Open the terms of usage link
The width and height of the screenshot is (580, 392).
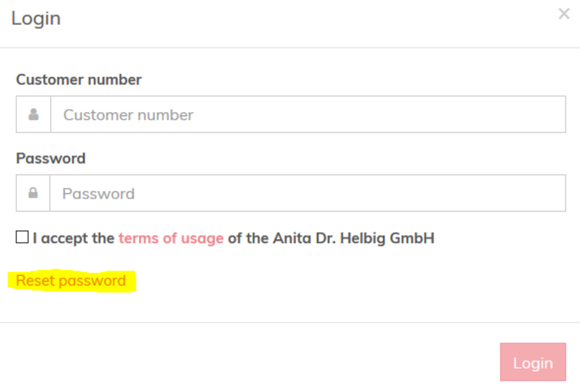[171, 238]
